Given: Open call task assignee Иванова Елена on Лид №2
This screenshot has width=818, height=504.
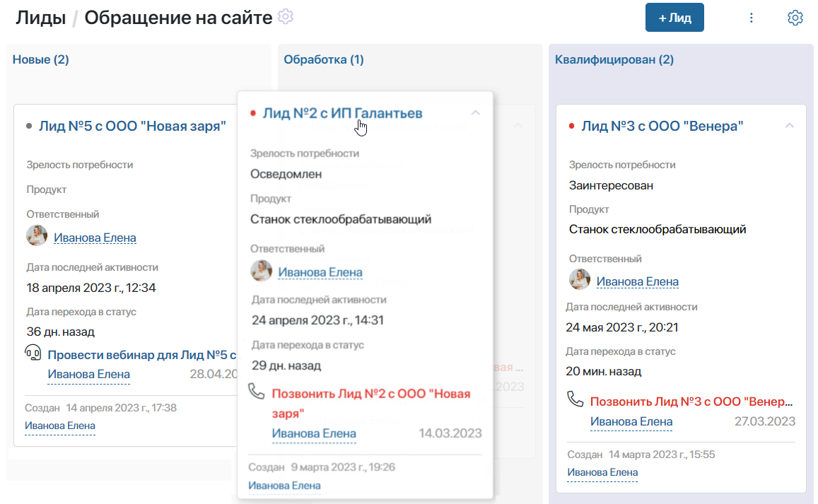Looking at the screenshot, I should pos(314,433).
